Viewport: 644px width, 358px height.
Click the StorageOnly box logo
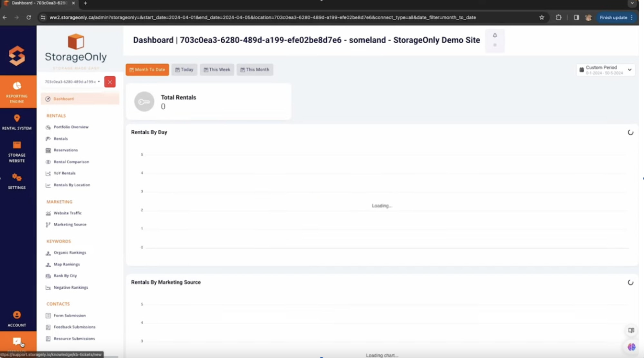point(76,42)
